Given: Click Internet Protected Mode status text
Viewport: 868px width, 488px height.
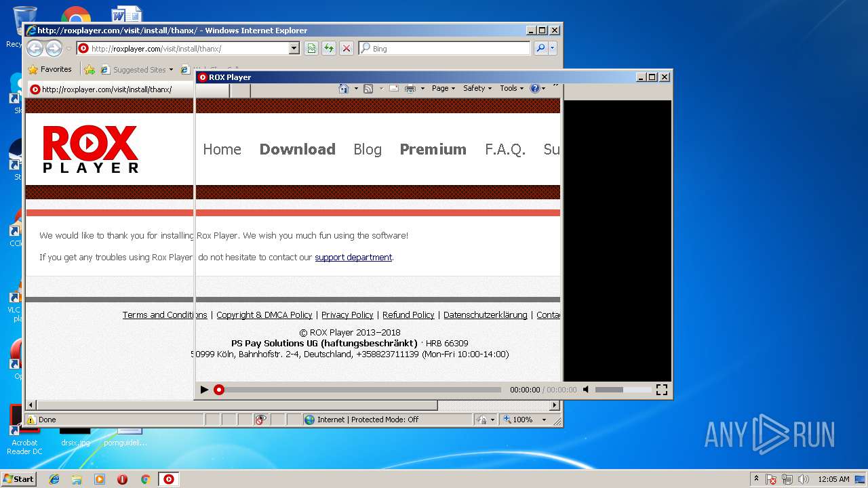Looking at the screenshot, I should [x=369, y=420].
